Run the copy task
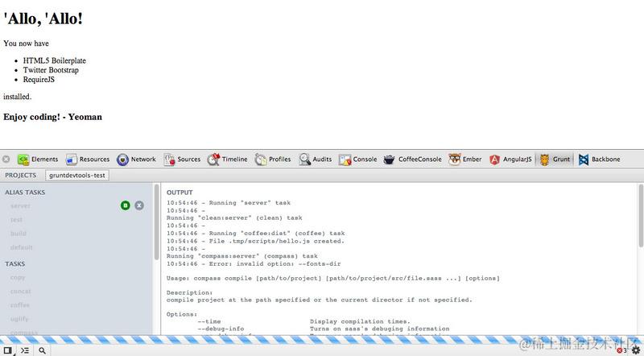644x356 pixels. pos(18,278)
